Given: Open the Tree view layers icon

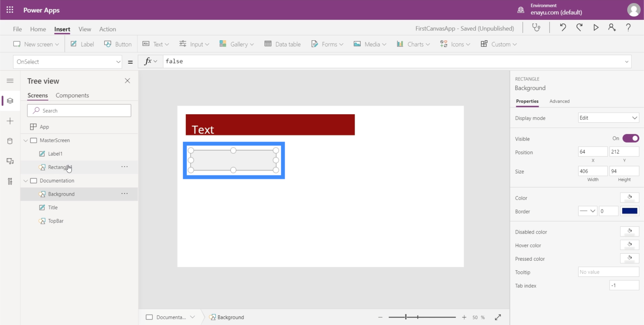Looking at the screenshot, I should pyautogui.click(x=10, y=101).
